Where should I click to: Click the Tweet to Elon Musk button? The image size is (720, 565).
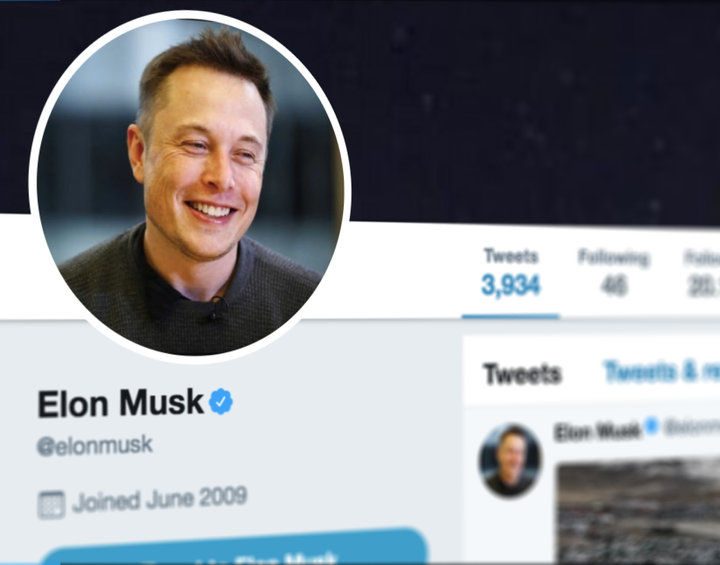[235, 547]
